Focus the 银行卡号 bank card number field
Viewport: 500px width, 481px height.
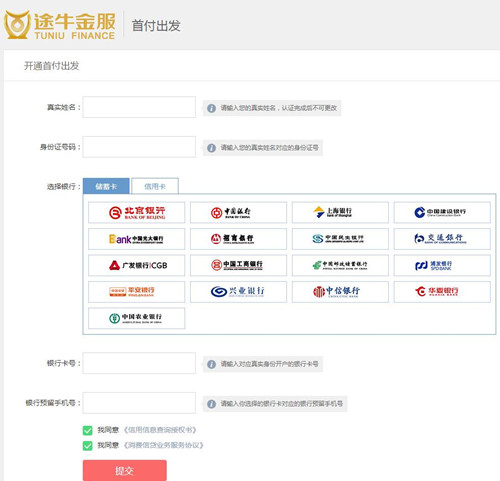139,363
